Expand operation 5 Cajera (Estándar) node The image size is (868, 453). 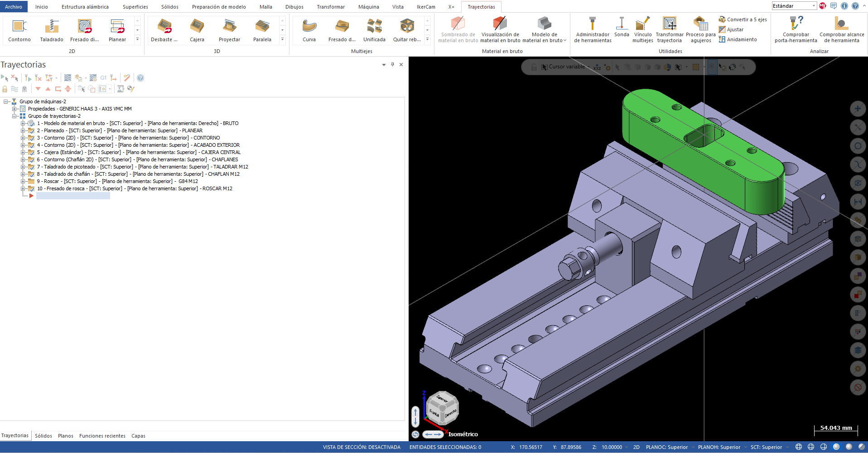point(23,152)
